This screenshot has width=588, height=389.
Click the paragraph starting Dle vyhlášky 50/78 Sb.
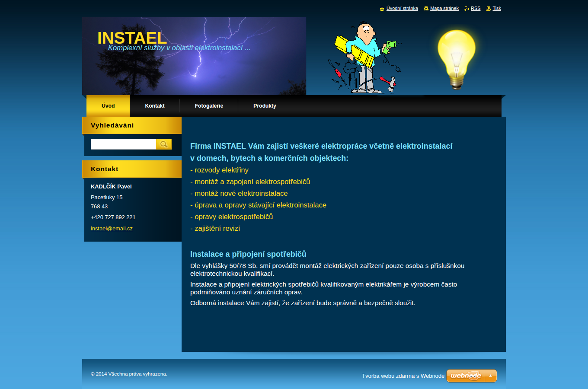[327, 270]
